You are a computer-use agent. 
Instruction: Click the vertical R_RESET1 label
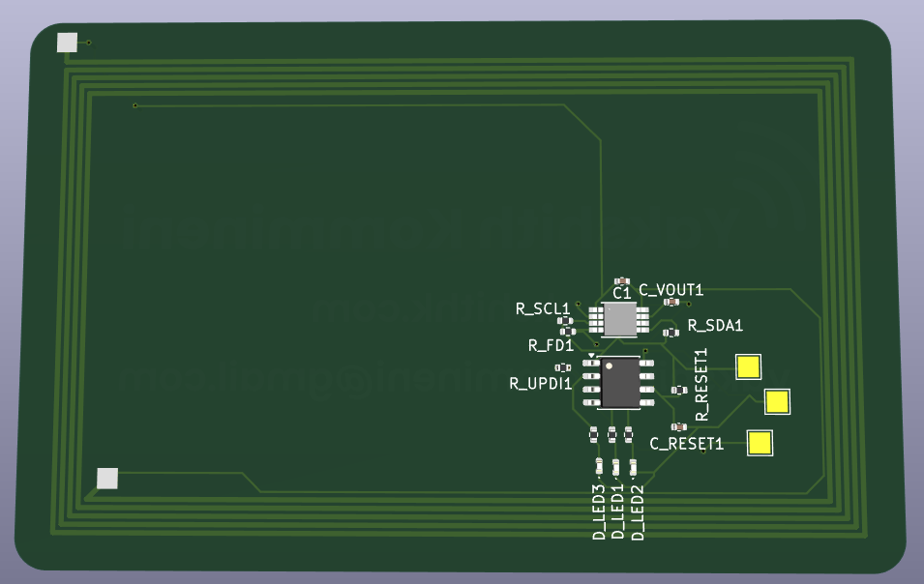coord(700,385)
